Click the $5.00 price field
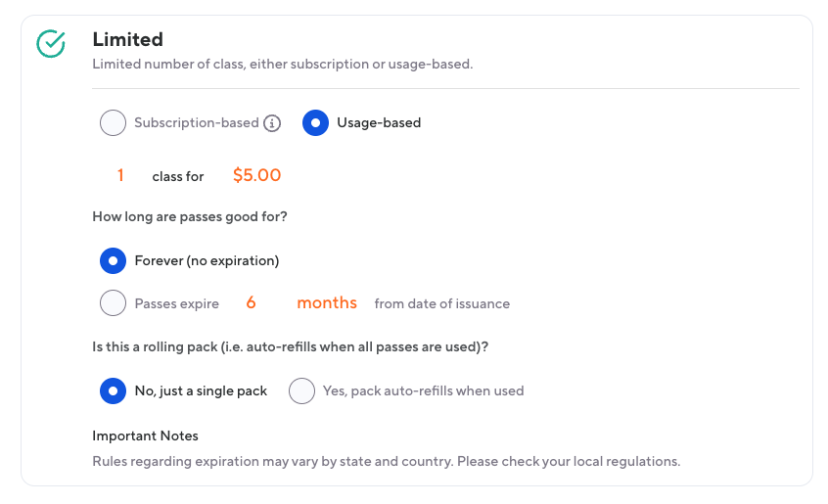Viewport: 828px width, 504px height. [256, 176]
